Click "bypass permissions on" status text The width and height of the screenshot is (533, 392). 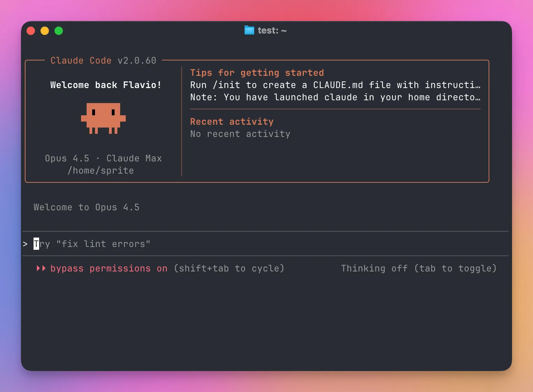109,268
